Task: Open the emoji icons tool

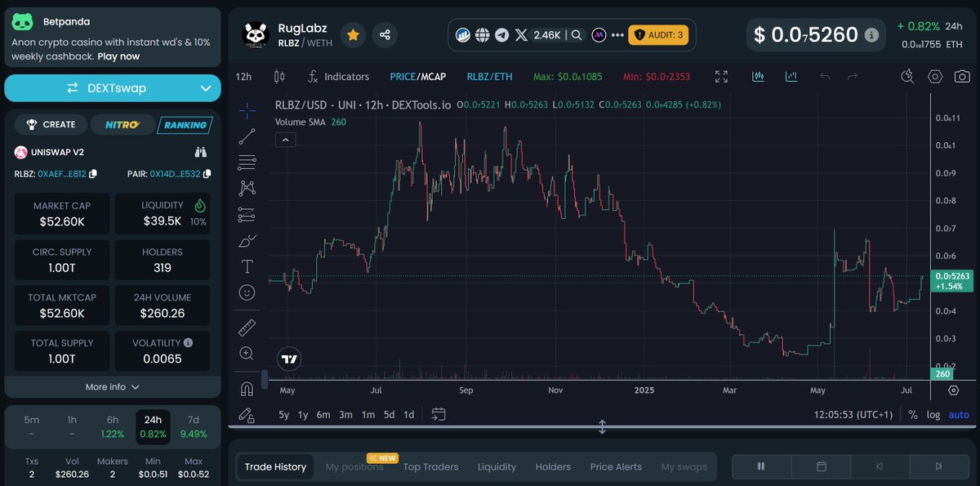Action: pyautogui.click(x=247, y=292)
